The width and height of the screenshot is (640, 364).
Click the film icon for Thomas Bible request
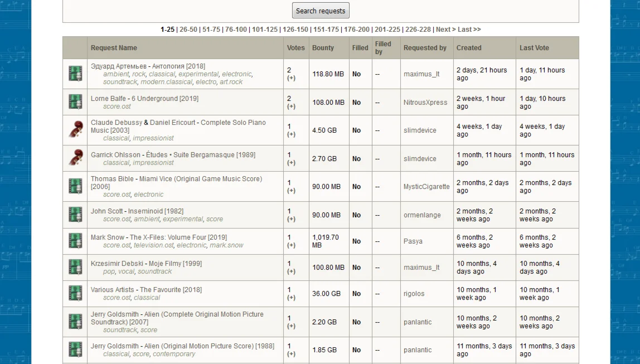coord(75,187)
